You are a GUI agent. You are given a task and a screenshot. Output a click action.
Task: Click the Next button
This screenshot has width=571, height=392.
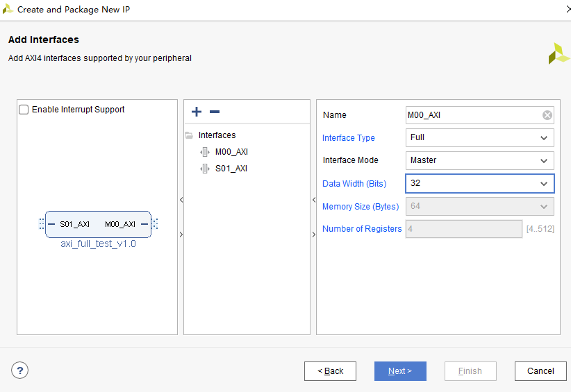pos(400,371)
